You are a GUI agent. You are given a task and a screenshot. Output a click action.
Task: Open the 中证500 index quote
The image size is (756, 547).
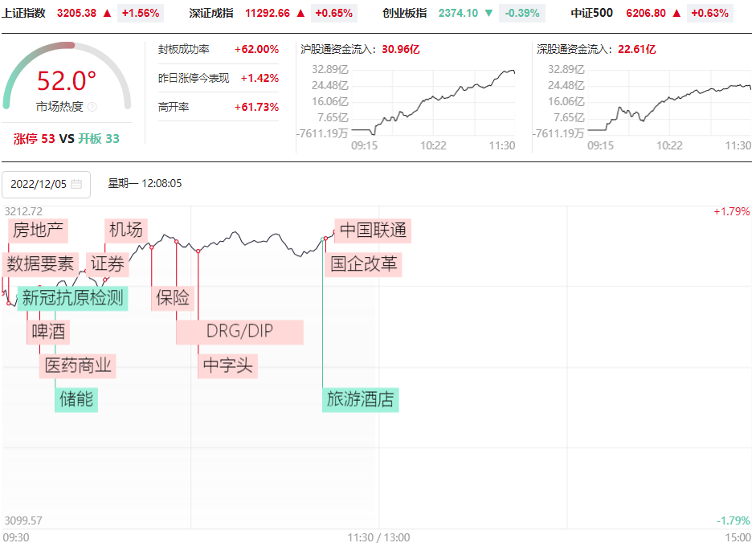[x=591, y=14]
